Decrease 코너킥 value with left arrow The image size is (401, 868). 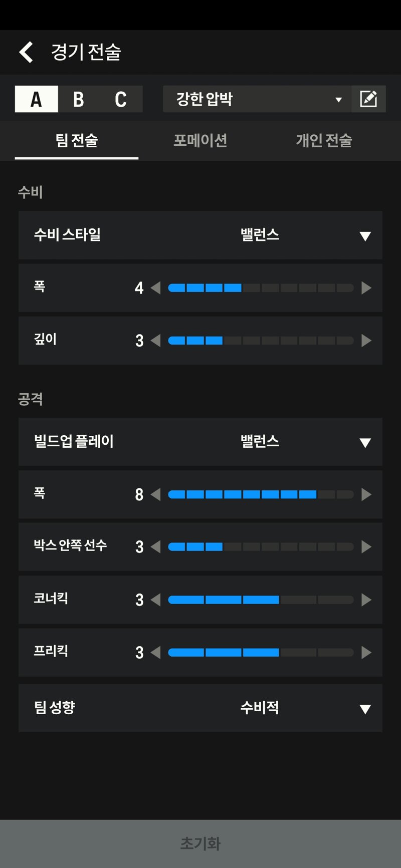pos(155,600)
